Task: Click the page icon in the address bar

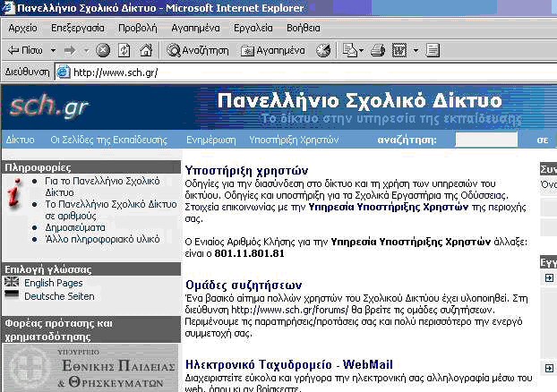Action: 64,72
